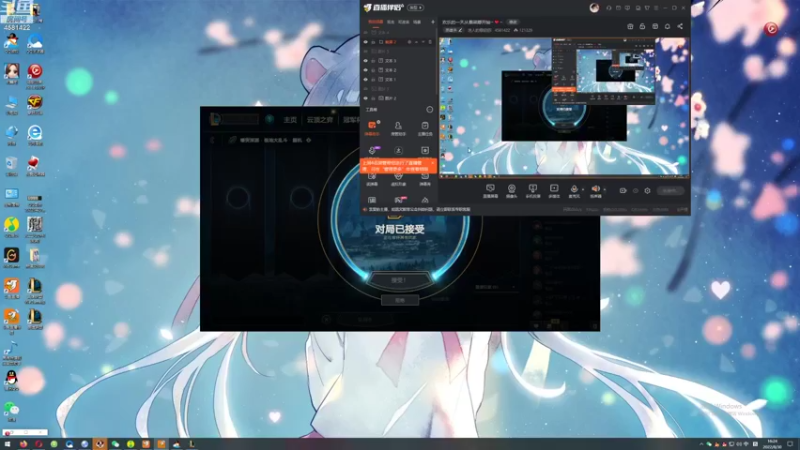Move selected source up with arrow

coord(416,42)
